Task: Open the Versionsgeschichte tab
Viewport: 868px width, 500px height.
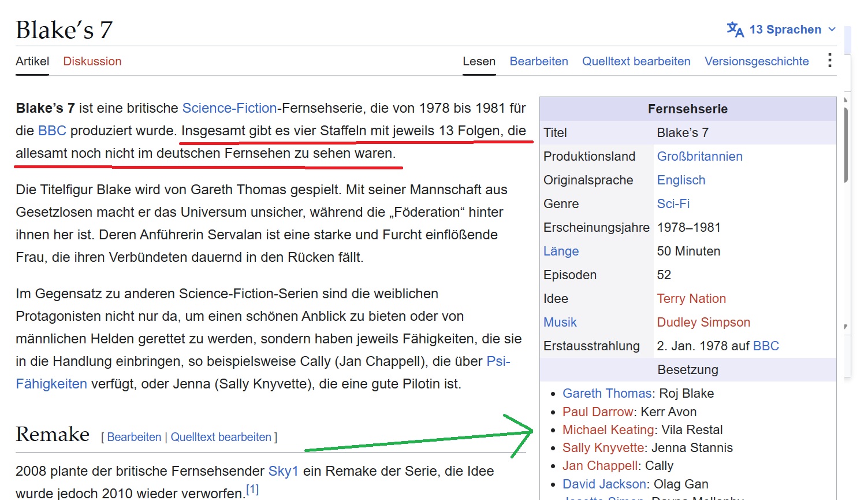Action: (x=757, y=61)
